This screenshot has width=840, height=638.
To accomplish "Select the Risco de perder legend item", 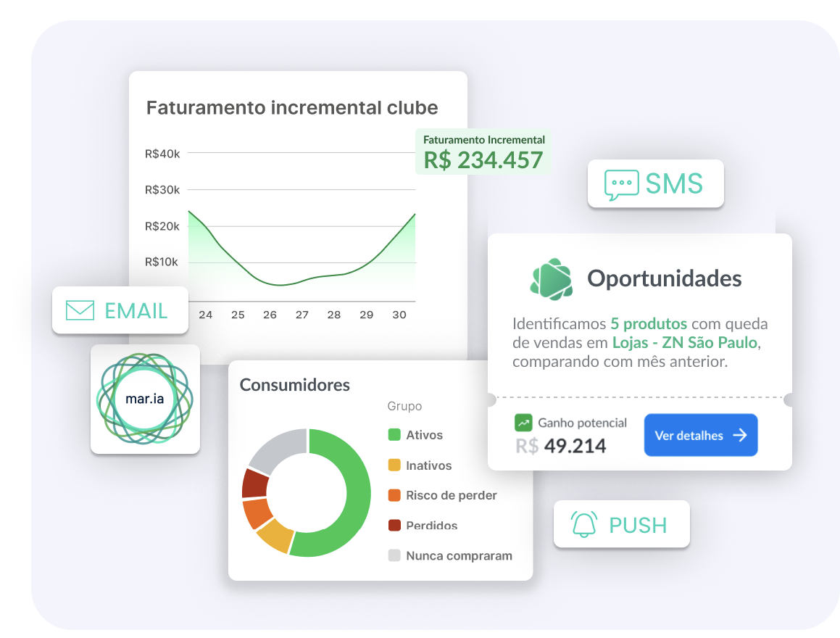I will point(451,495).
